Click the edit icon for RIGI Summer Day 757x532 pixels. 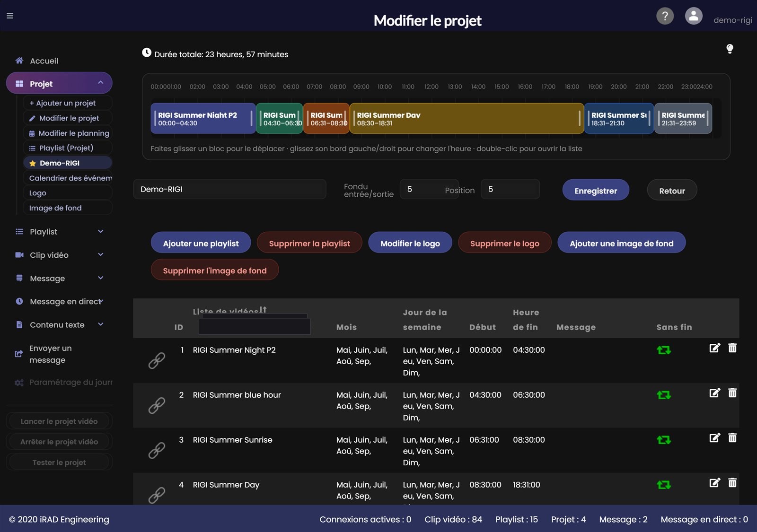714,483
